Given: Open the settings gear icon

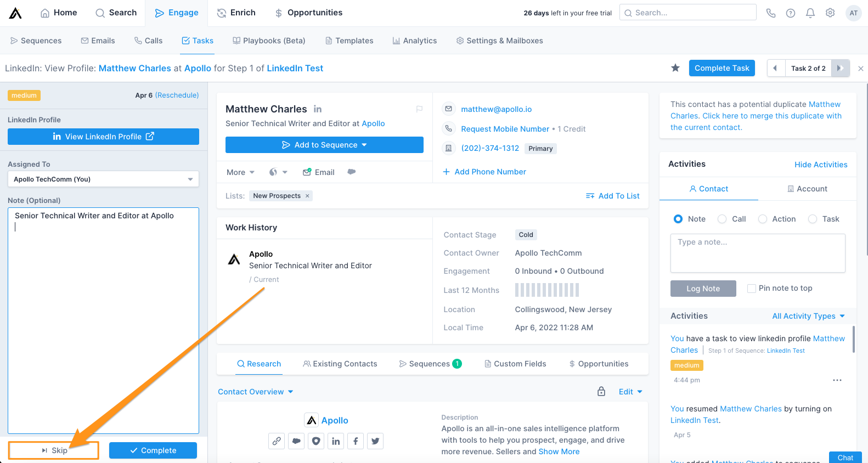Looking at the screenshot, I should click(x=830, y=13).
